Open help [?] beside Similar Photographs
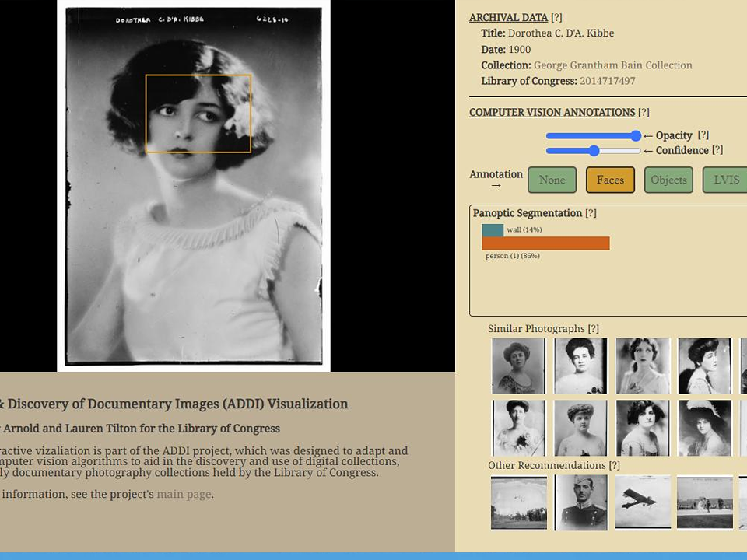This screenshot has width=747, height=560. (x=593, y=328)
